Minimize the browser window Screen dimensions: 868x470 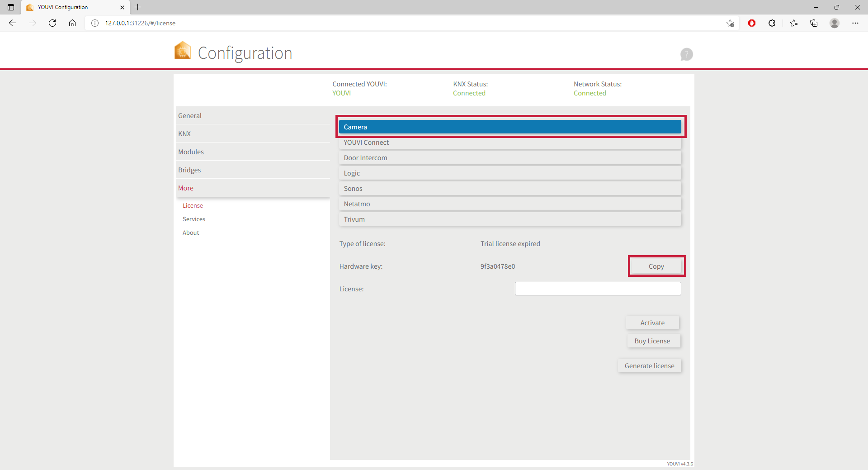[816, 7]
